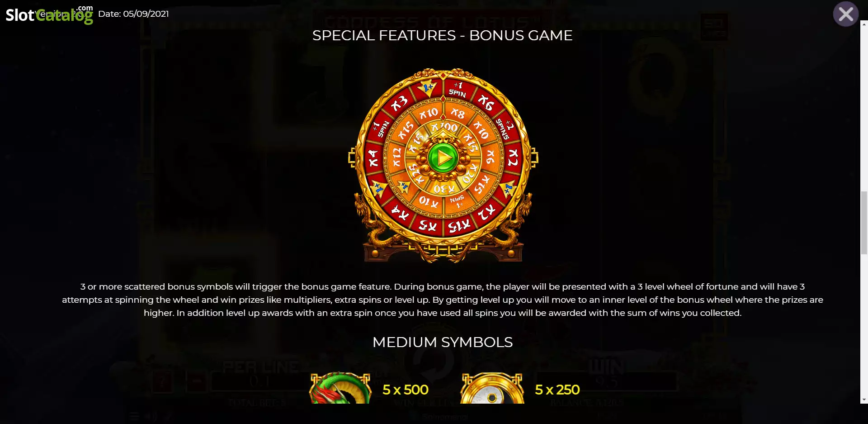Click the green play button at wheel center
Viewport: 868px width, 424px height.
[x=443, y=158]
